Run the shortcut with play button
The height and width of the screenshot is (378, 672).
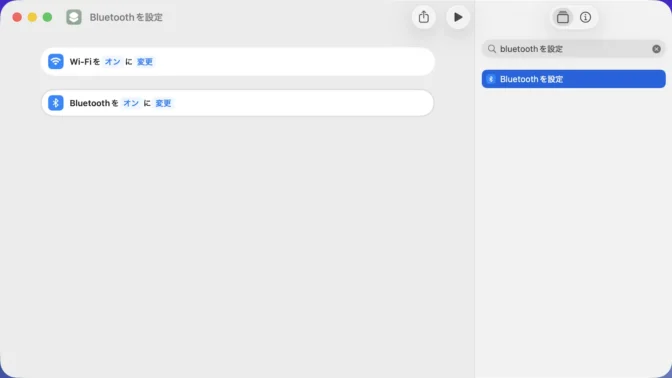tap(458, 17)
